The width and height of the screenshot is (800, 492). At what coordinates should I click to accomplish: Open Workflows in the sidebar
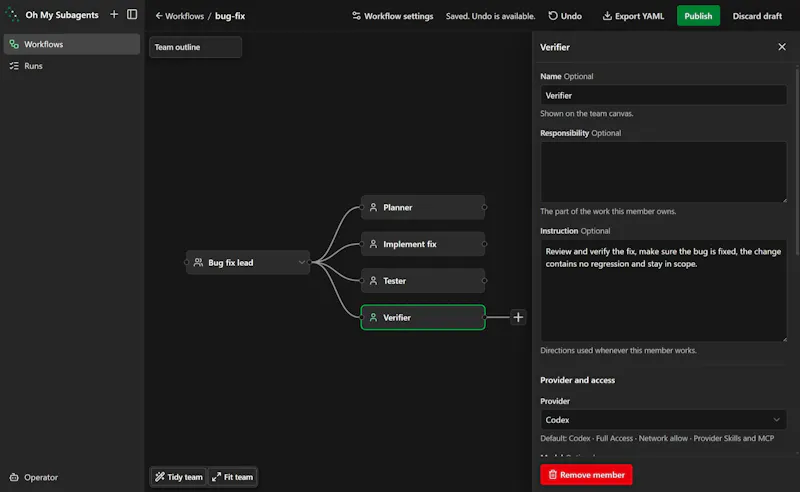(x=72, y=44)
